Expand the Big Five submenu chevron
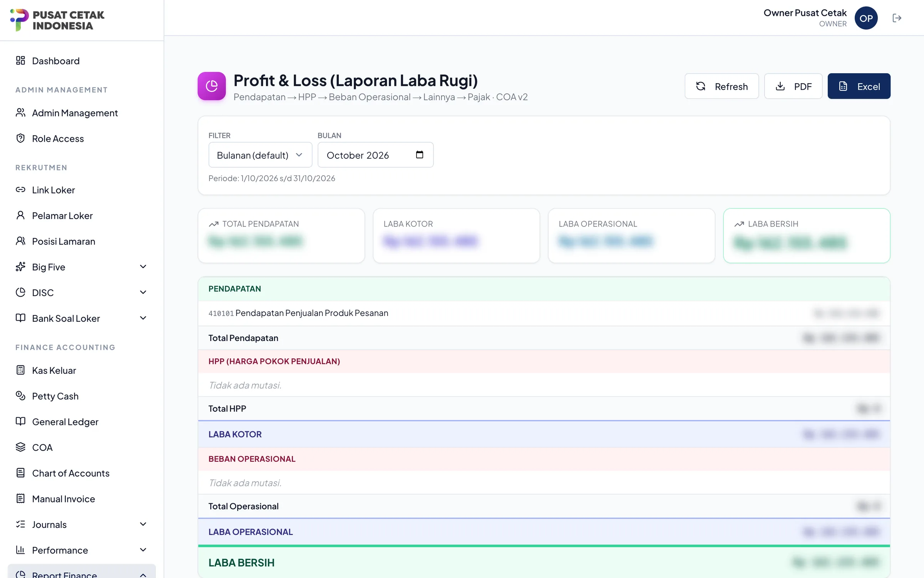 coord(143,267)
